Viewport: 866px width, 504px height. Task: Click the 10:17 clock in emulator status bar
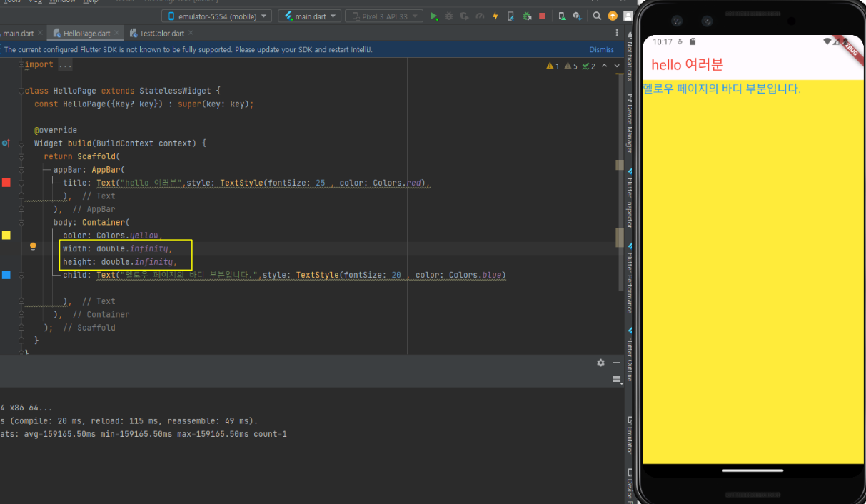click(662, 41)
